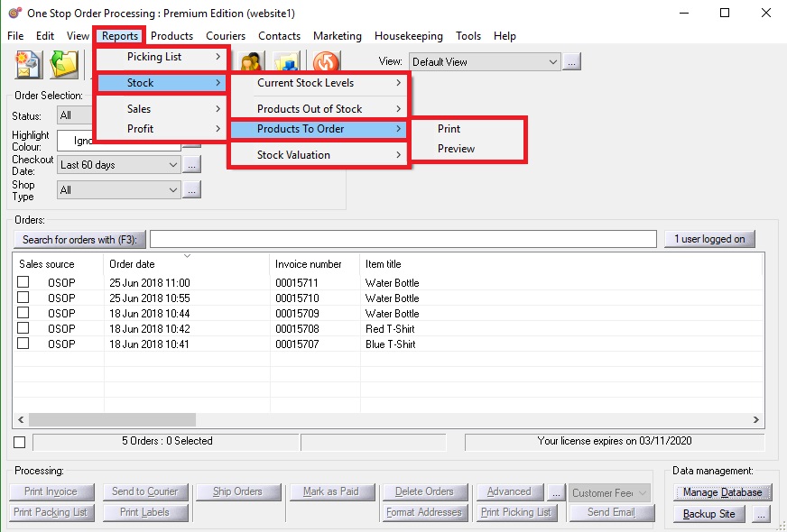Image resolution: width=787 pixels, height=532 pixels.
Task: Open the Housekeeping menu
Action: (409, 36)
